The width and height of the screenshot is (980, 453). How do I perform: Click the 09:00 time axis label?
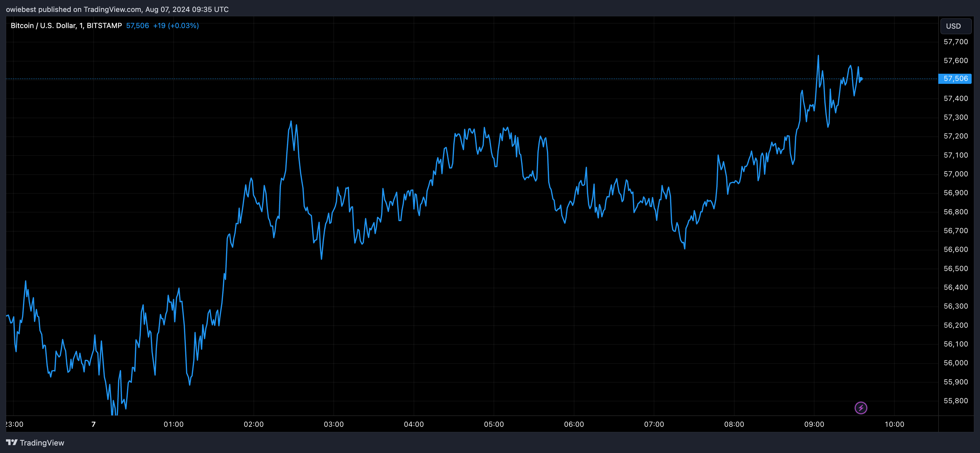pos(814,424)
